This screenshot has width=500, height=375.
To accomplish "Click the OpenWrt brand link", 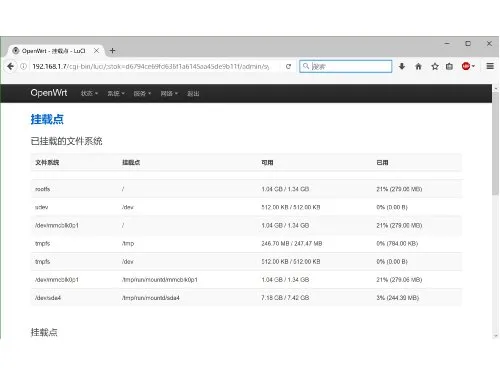I will point(49,93).
